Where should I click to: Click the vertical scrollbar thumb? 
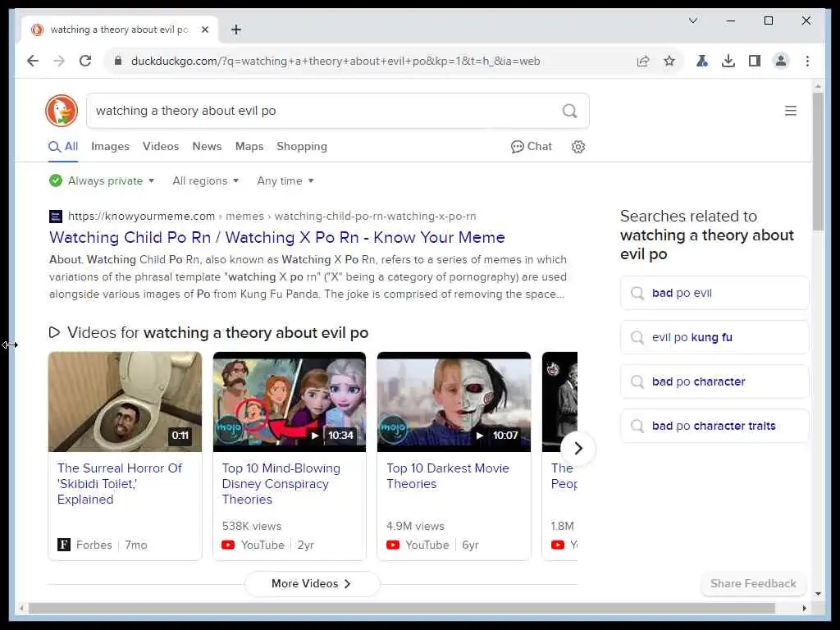tap(818, 162)
